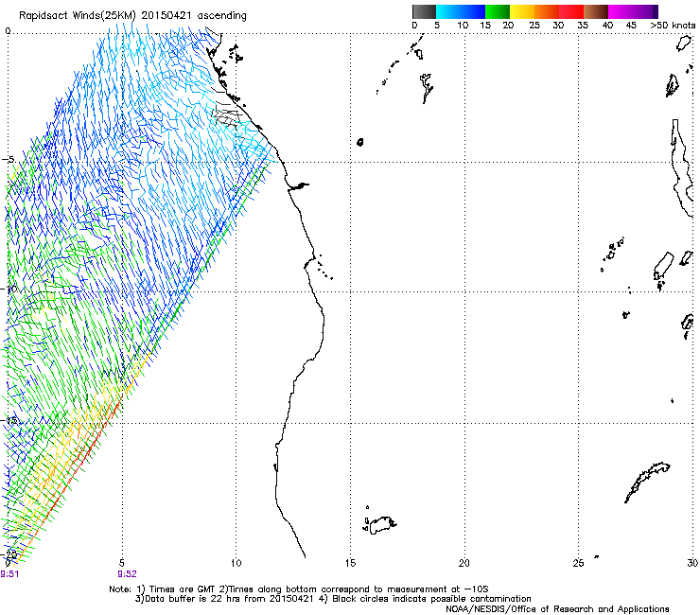Click the brown 35-40 knots legend swatch
Image resolution: width=700 pixels, height=615 pixels.
point(596,11)
